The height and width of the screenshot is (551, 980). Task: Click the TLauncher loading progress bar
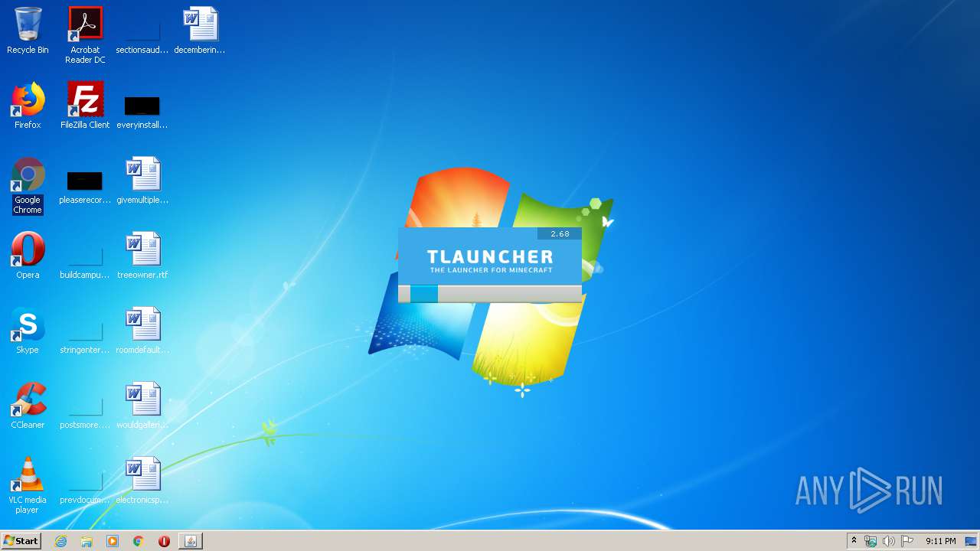click(x=490, y=294)
